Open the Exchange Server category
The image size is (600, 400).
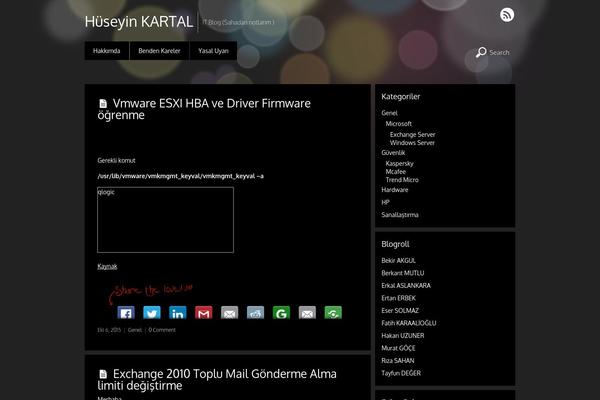click(412, 134)
